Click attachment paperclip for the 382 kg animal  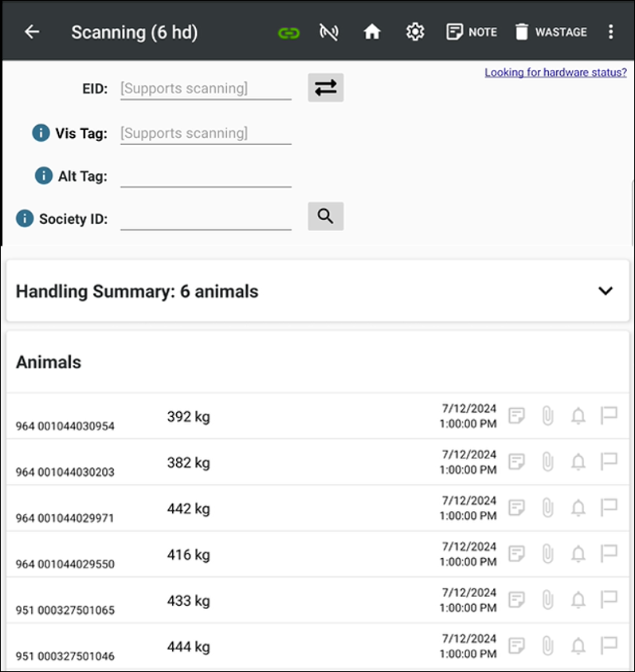547,462
